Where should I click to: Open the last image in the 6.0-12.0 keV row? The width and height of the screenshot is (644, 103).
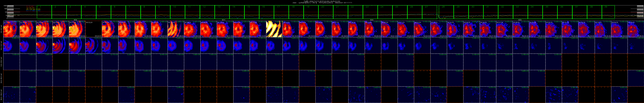(636, 45)
